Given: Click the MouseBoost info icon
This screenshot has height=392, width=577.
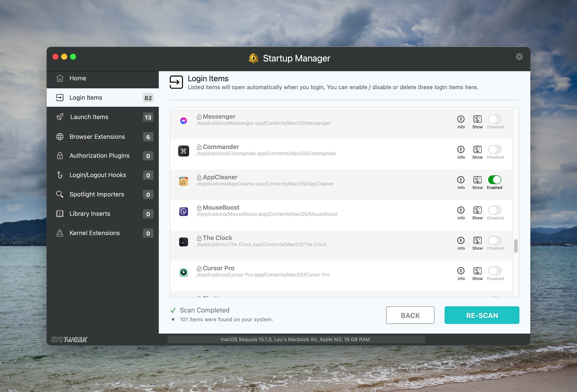Looking at the screenshot, I should [x=461, y=210].
